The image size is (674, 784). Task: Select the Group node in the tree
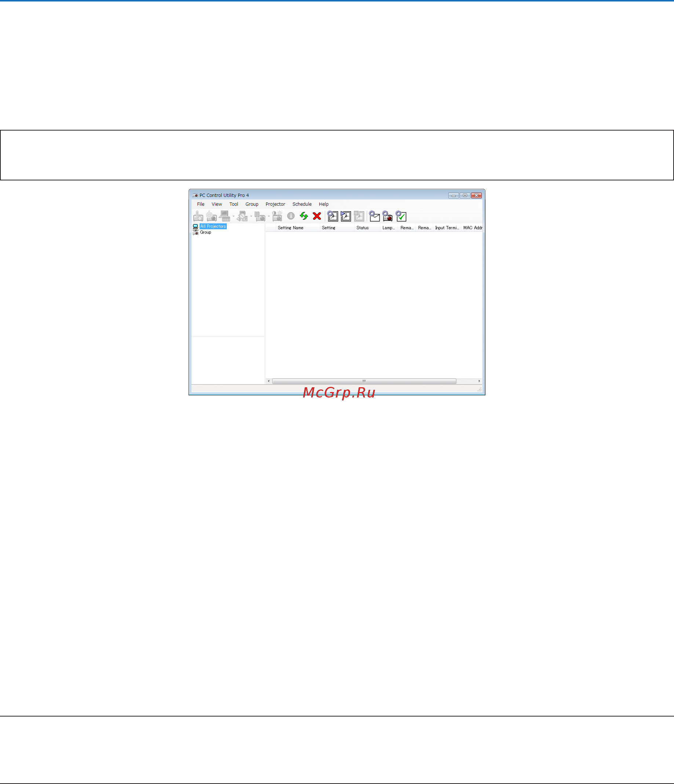click(205, 232)
